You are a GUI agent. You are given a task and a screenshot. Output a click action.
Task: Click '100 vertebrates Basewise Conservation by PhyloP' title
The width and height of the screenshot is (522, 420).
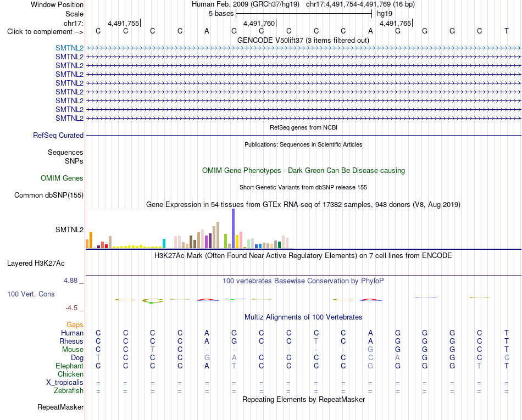point(303,281)
